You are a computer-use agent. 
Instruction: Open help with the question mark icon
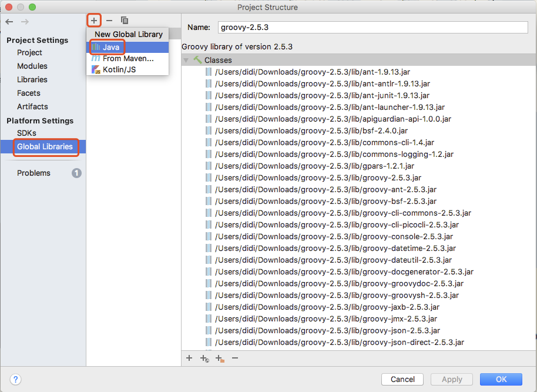15,379
